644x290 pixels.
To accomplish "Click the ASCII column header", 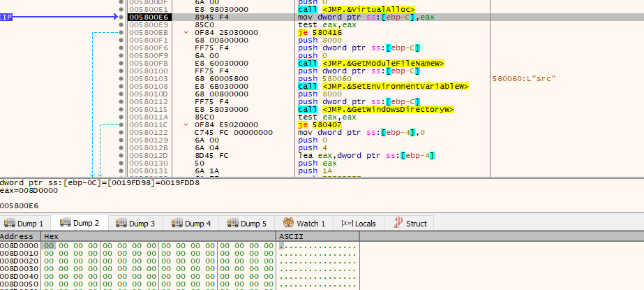I will click(317, 236).
